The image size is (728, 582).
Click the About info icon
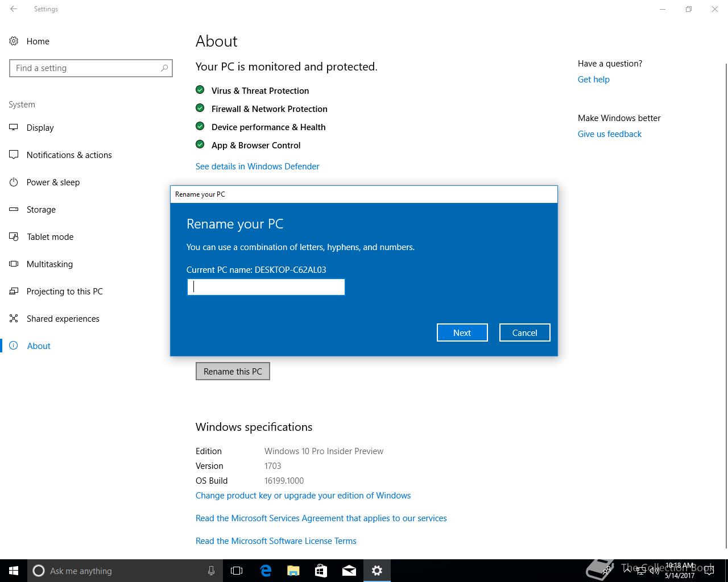(x=14, y=346)
